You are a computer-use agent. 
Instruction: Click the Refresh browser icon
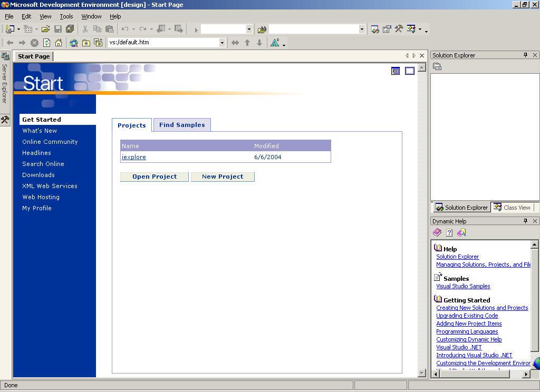click(46, 43)
